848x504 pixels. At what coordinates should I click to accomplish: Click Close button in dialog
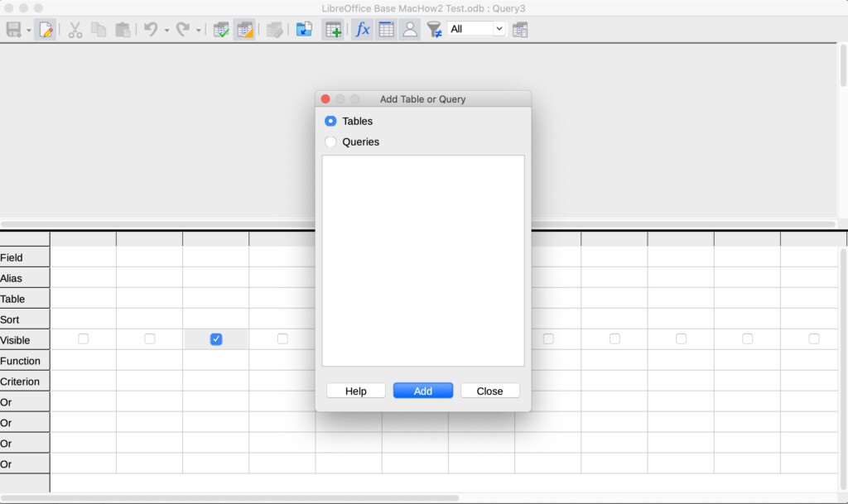tap(490, 391)
